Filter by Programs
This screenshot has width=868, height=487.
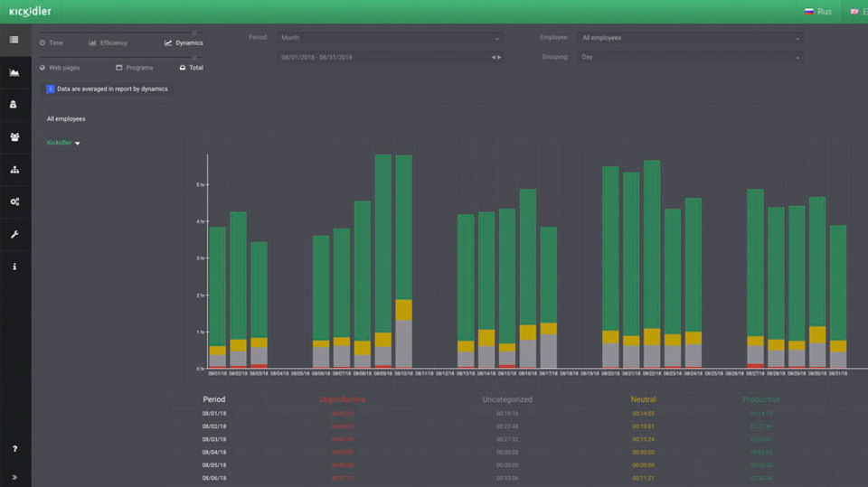point(134,68)
